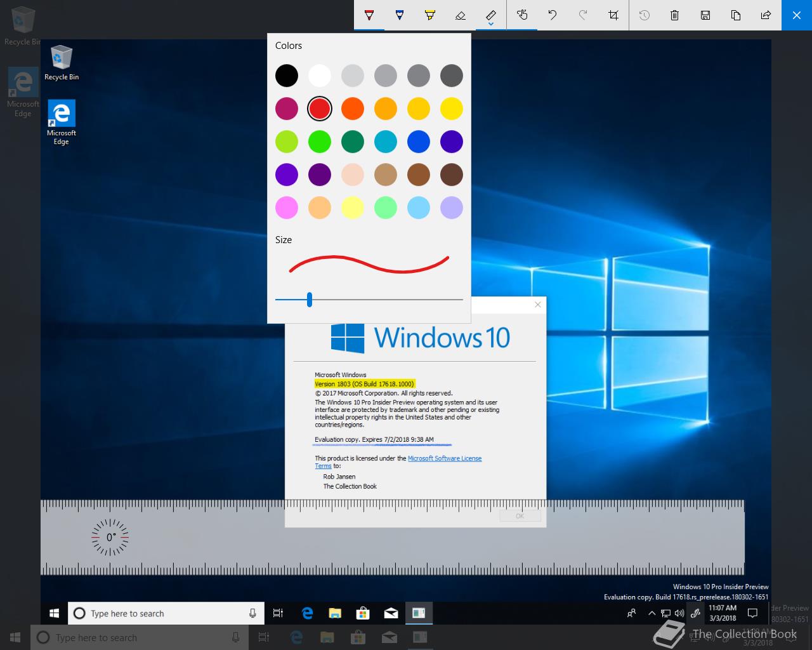This screenshot has height=650, width=812.
Task: Select the pale yellow swatch in the bottom row
Action: pyautogui.click(x=353, y=208)
